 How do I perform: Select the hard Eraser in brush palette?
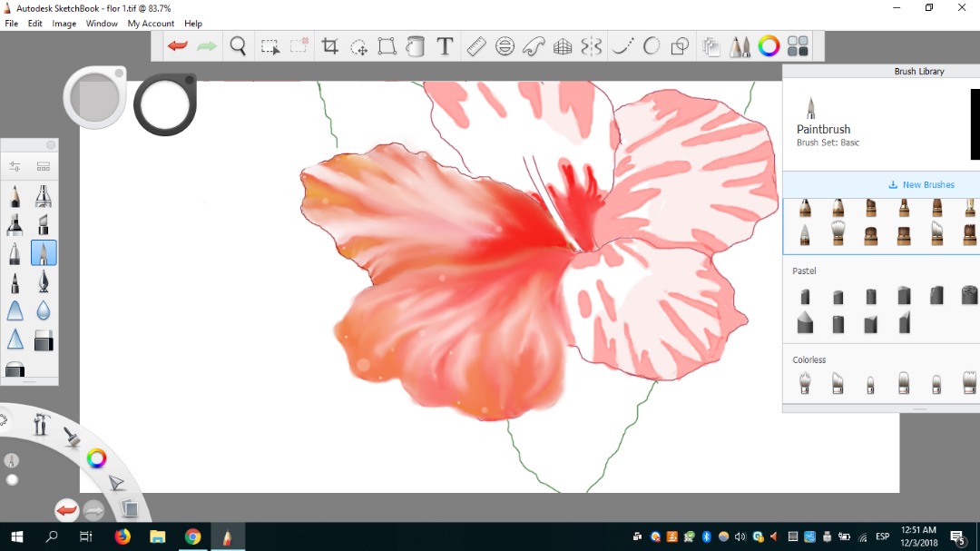click(x=44, y=340)
